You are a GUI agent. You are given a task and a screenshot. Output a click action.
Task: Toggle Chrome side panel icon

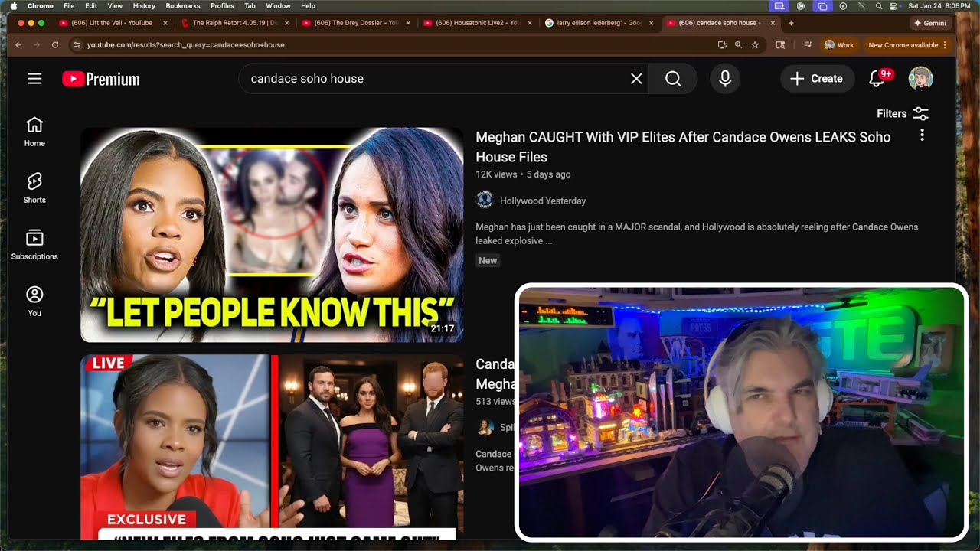click(x=780, y=45)
